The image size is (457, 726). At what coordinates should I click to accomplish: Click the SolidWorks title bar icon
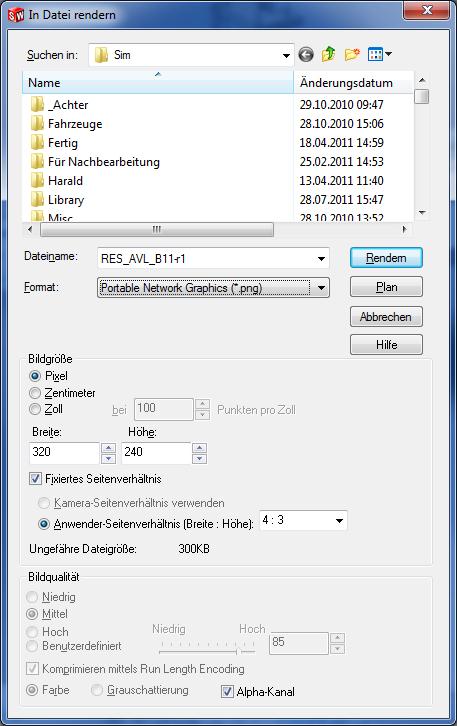point(15,15)
